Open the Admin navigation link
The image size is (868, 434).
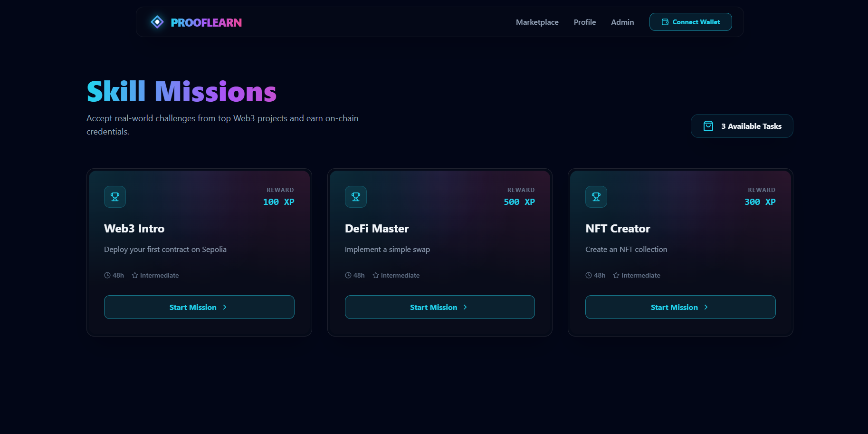click(622, 22)
